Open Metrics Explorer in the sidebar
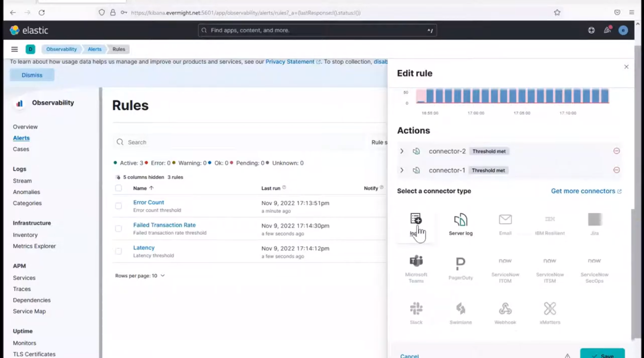This screenshot has width=644, height=358. [34, 246]
